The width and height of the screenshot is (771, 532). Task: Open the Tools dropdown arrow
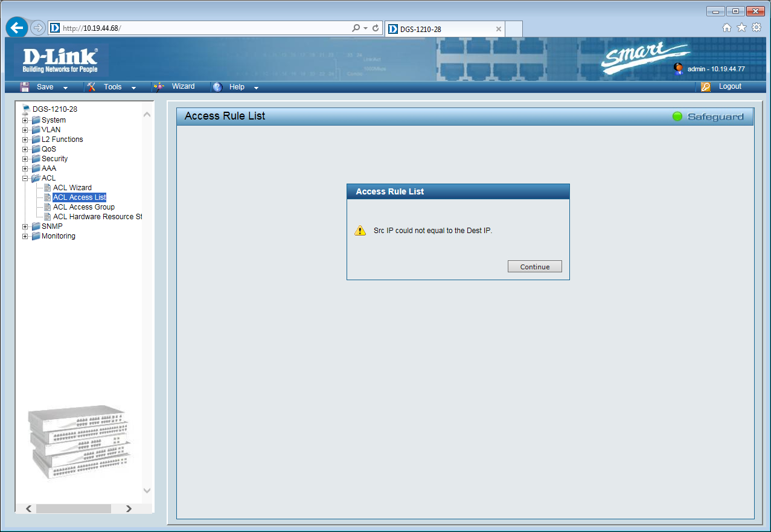coord(133,88)
